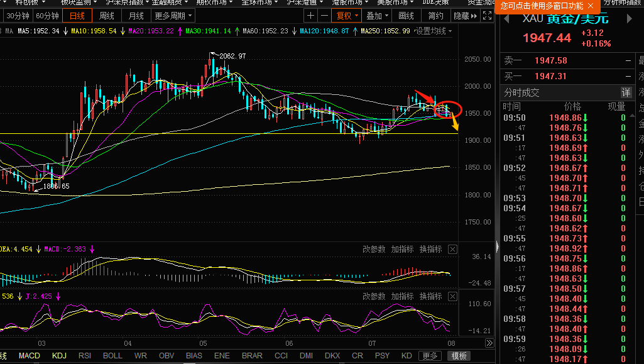Viewport: 644px width, 364px height.
Task: Open the 设置均线 dropdown
Action: (433, 31)
